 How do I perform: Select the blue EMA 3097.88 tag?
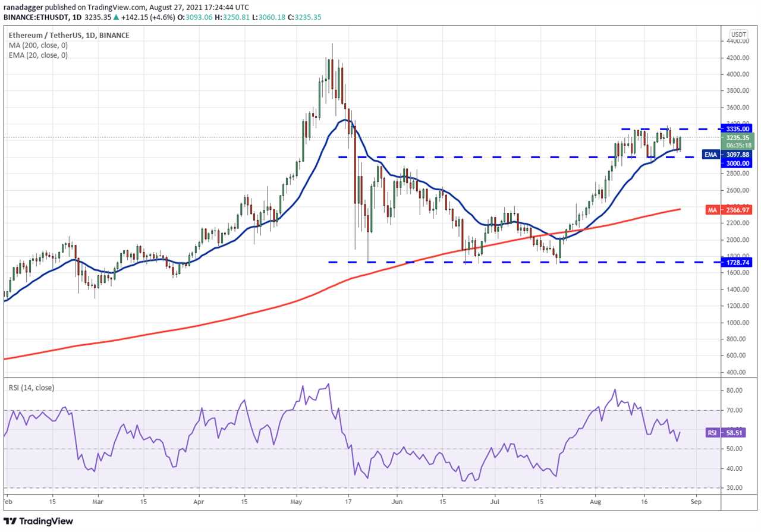click(727, 155)
